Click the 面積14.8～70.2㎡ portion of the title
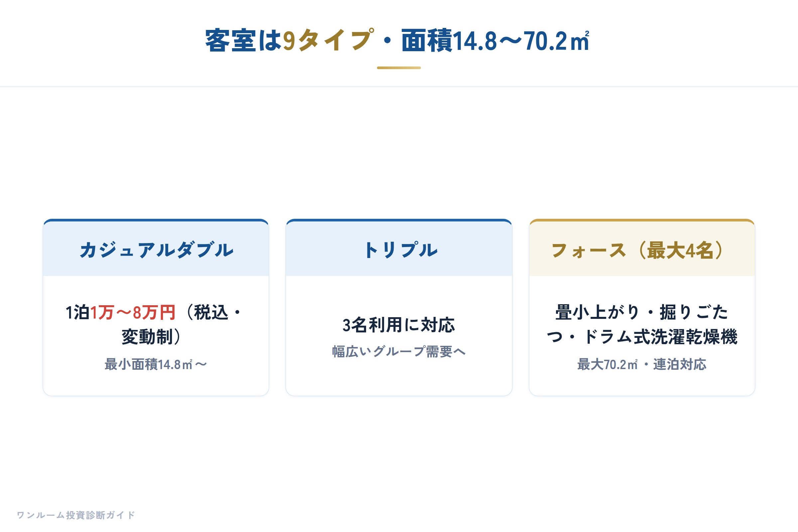 click(495, 41)
